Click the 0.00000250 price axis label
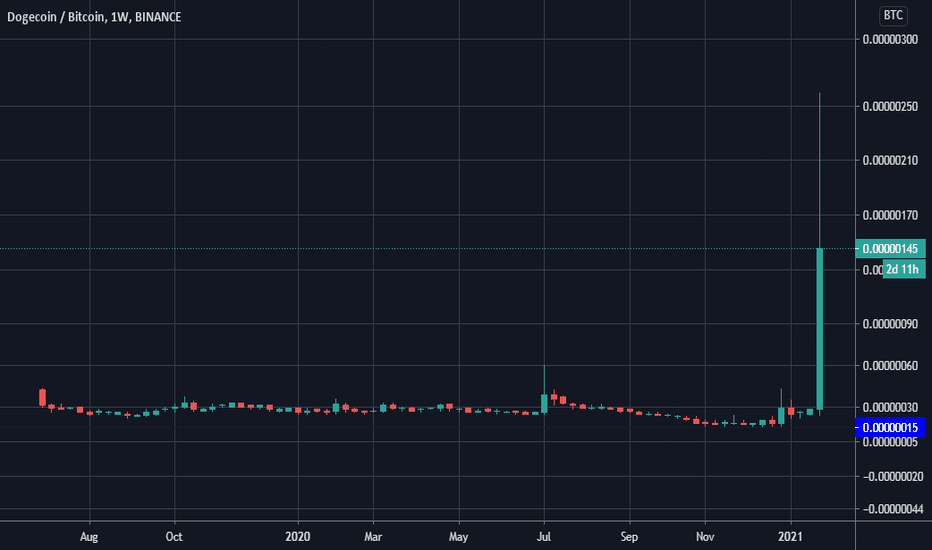 (x=890, y=106)
